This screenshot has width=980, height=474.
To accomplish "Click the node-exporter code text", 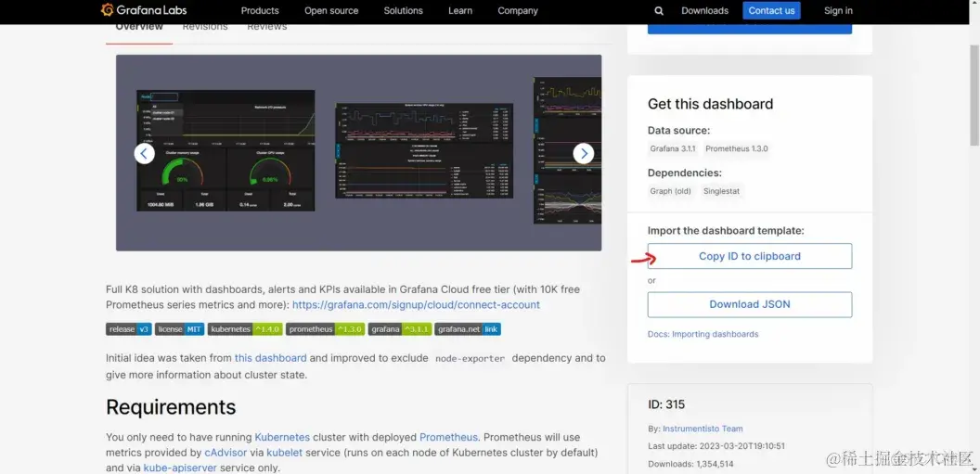I will [x=470, y=358].
